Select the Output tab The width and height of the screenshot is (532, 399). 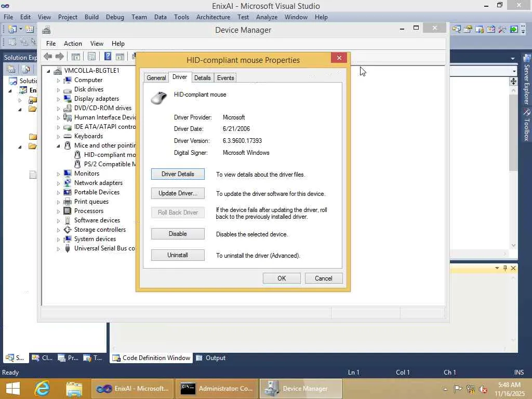click(211, 358)
